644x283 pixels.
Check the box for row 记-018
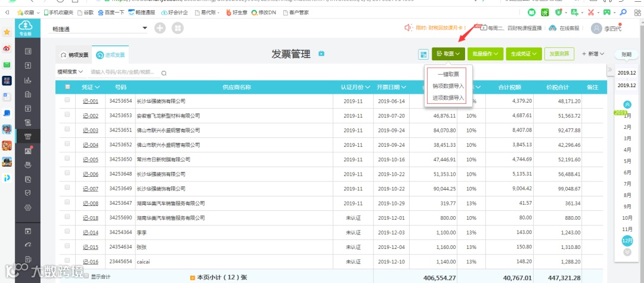[x=67, y=217]
